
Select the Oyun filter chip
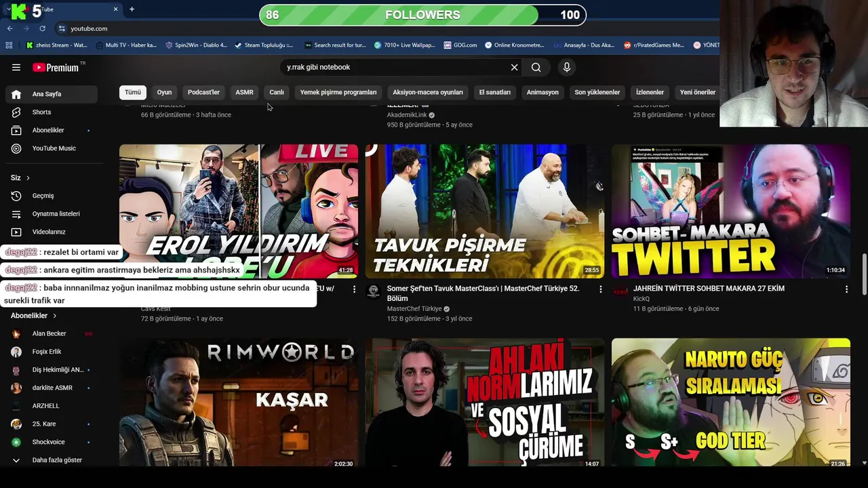164,92
